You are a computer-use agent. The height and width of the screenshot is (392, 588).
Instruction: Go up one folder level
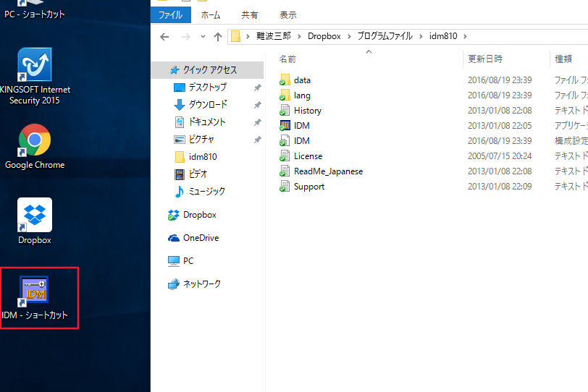click(218, 37)
